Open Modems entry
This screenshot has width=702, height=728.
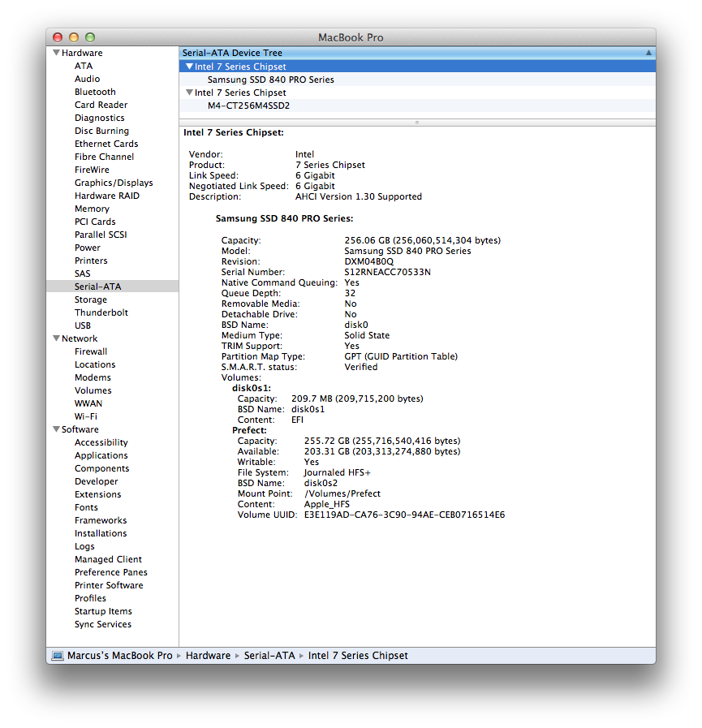(x=93, y=378)
